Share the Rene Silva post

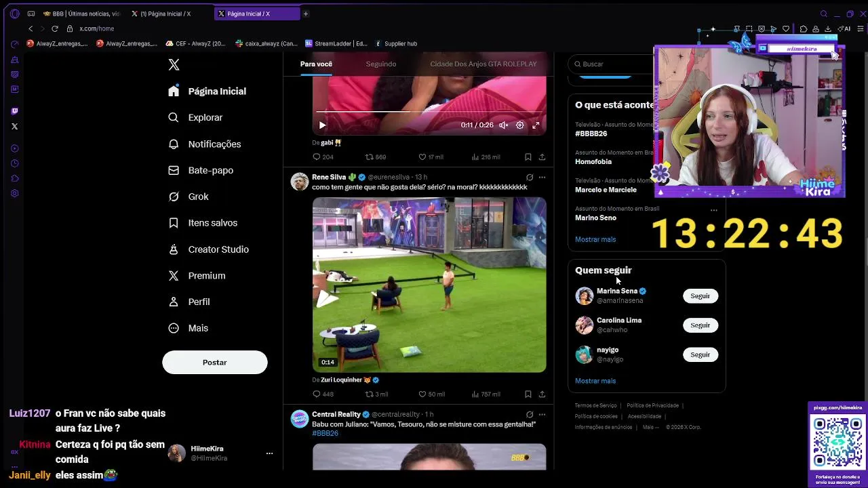542,394
